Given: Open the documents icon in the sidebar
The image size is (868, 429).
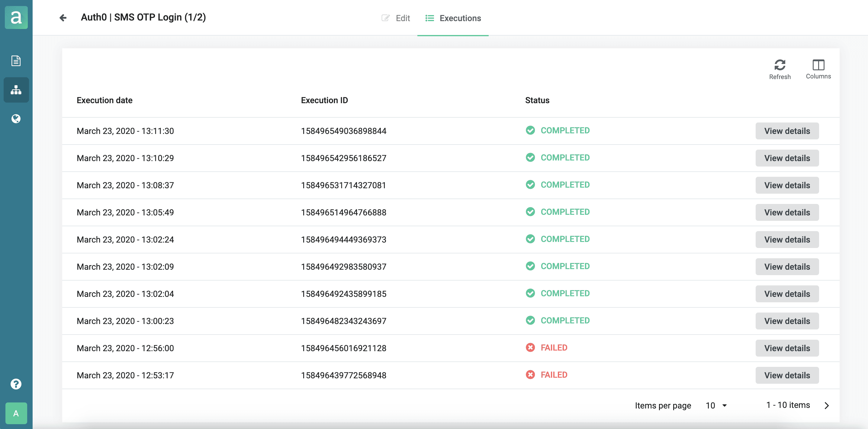Looking at the screenshot, I should point(16,61).
